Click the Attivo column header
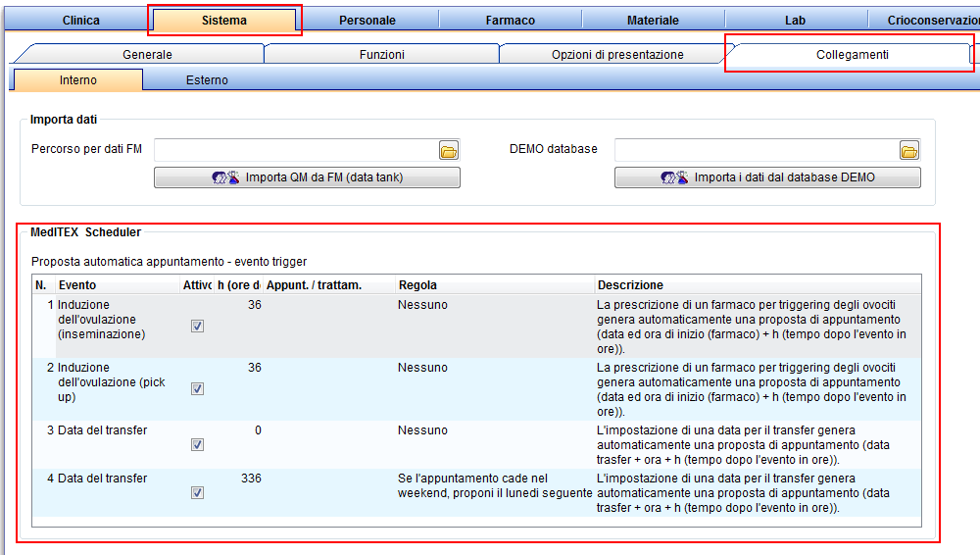The image size is (980, 555). 197,285
